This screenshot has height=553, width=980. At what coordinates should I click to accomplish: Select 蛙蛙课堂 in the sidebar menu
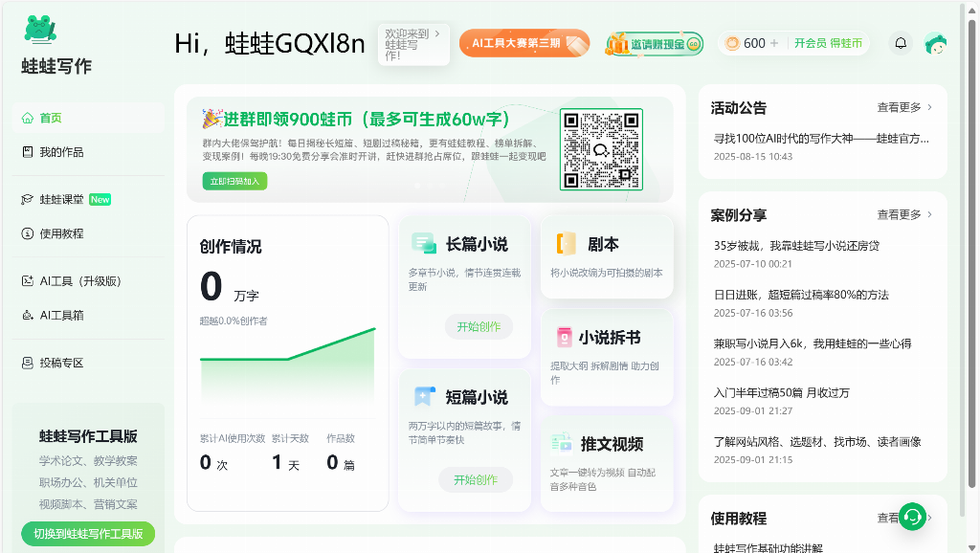click(x=61, y=200)
